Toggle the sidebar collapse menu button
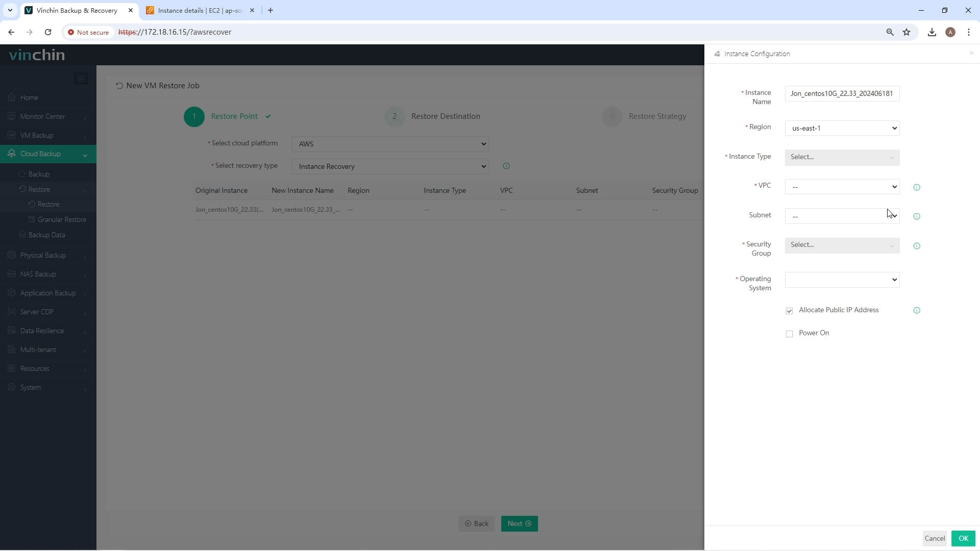The height and width of the screenshot is (551, 980). click(x=81, y=78)
